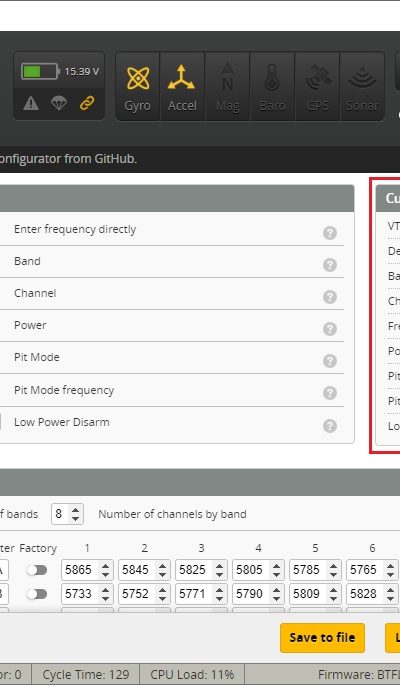Click the Gyro sensor icon
Image resolution: width=400 pixels, height=685 pixels.
(x=138, y=86)
